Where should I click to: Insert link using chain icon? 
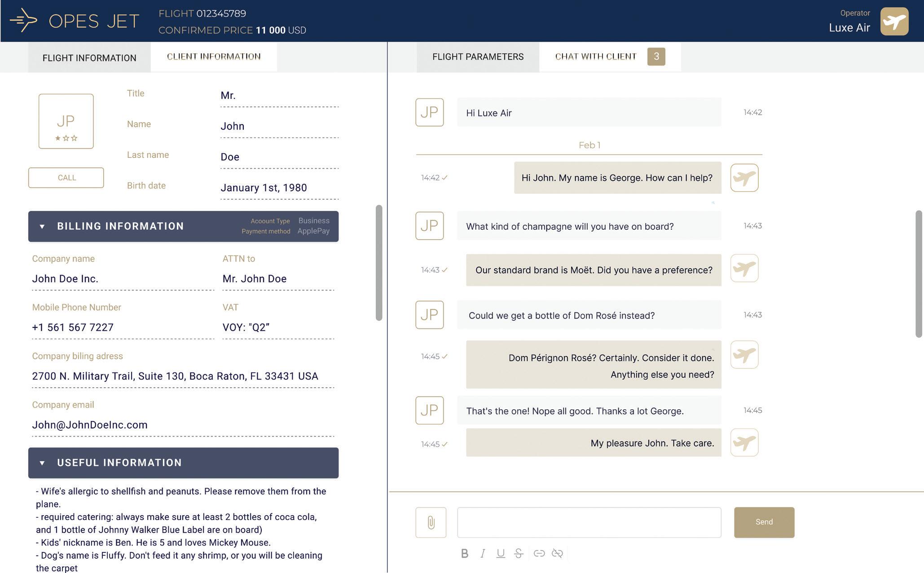coord(539,554)
